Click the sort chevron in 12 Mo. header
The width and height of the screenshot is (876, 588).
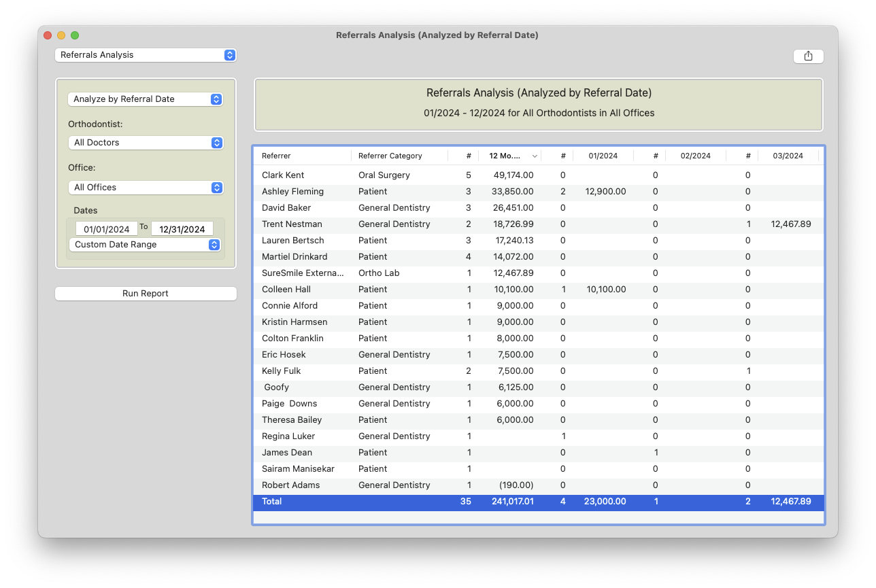[535, 156]
